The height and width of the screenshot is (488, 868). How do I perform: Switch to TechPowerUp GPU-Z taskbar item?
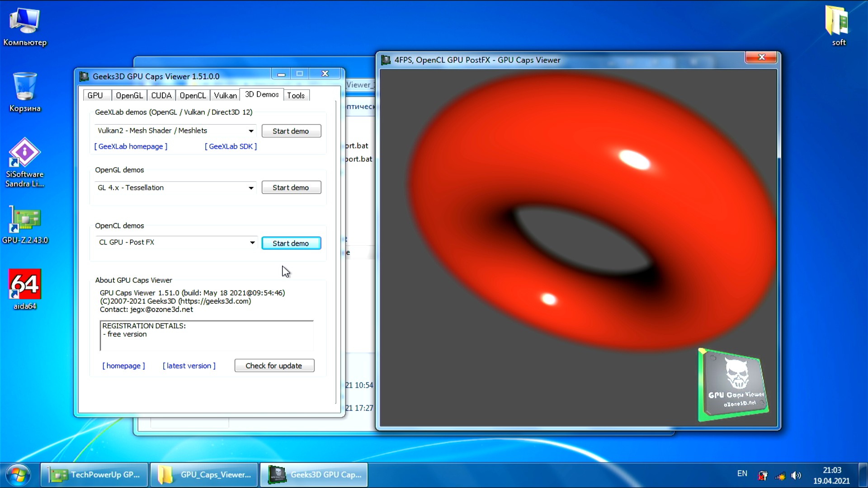(95, 475)
